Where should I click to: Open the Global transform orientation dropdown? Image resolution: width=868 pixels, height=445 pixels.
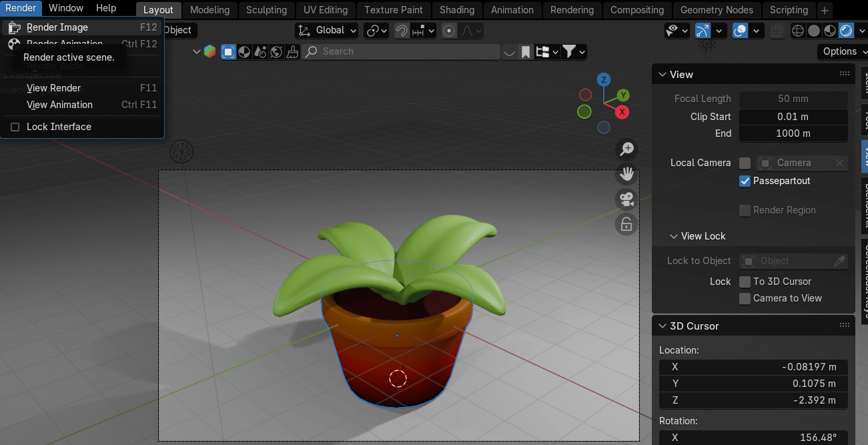[328, 31]
